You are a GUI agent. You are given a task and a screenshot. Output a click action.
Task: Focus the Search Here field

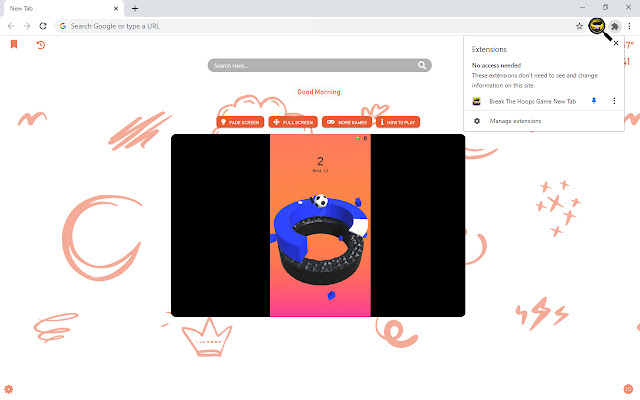320,65
